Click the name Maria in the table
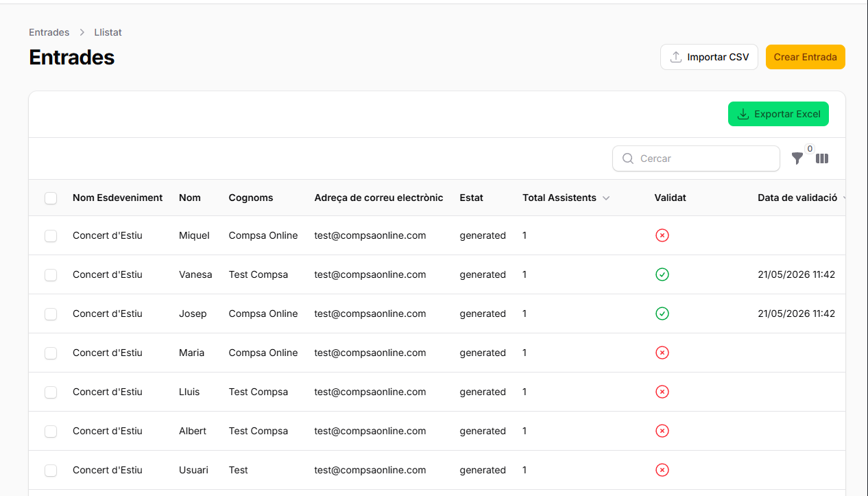The image size is (868, 496). 192,353
